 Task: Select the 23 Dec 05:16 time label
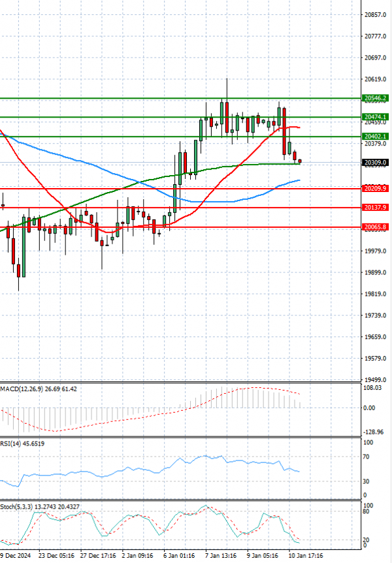pyautogui.click(x=56, y=555)
